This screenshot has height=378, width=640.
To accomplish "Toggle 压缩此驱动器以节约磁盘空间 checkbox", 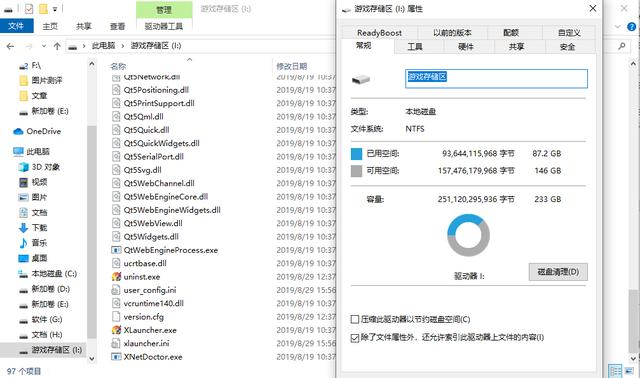I will point(355,319).
